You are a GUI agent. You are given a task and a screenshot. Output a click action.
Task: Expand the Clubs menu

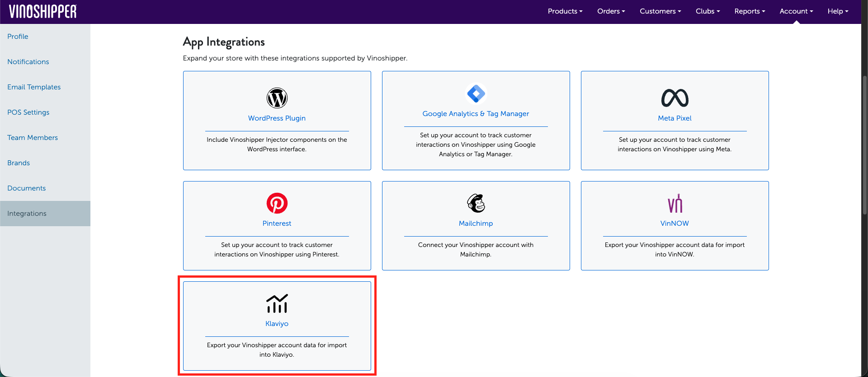pyautogui.click(x=708, y=11)
